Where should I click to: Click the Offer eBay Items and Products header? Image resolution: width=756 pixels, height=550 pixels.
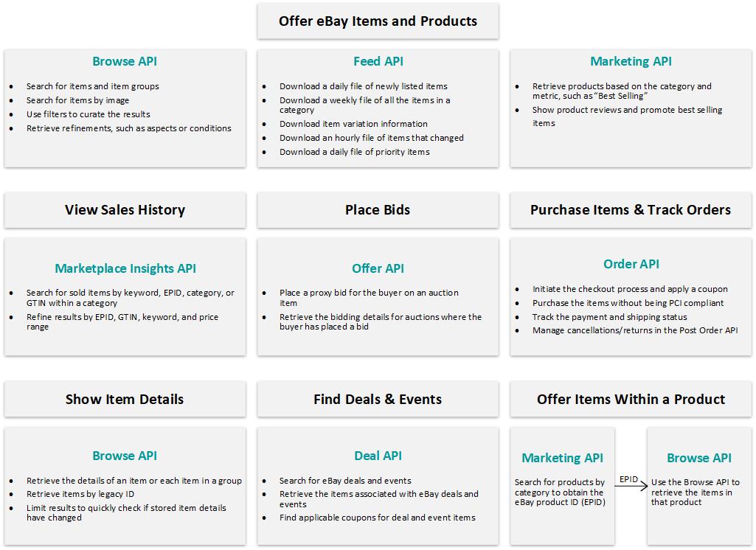[378, 21]
